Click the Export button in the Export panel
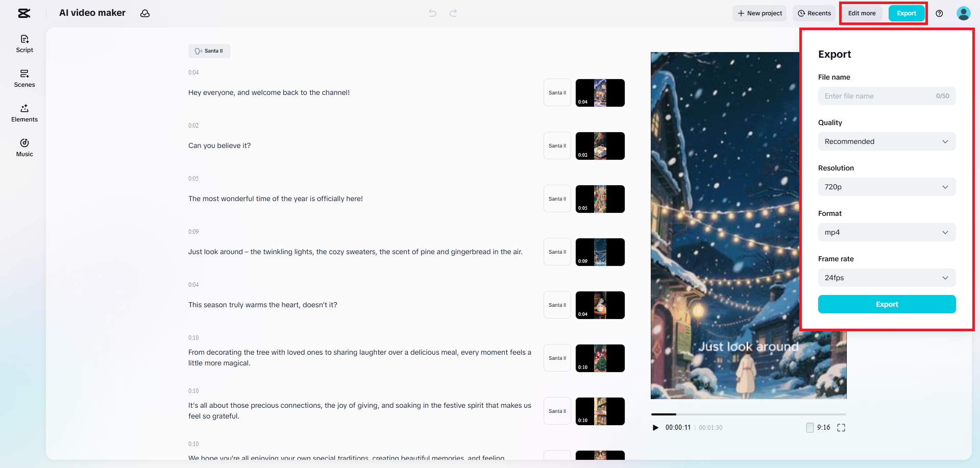 pos(887,304)
